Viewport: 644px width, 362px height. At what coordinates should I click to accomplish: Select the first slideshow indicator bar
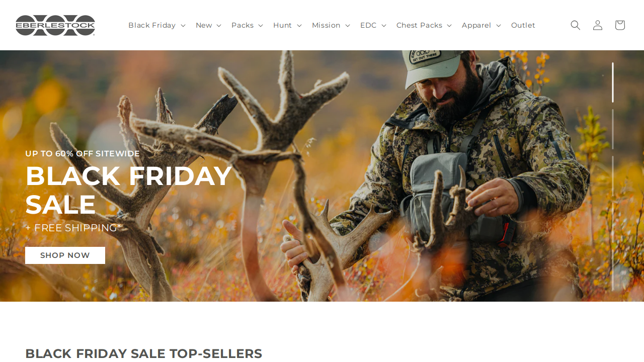point(612,82)
